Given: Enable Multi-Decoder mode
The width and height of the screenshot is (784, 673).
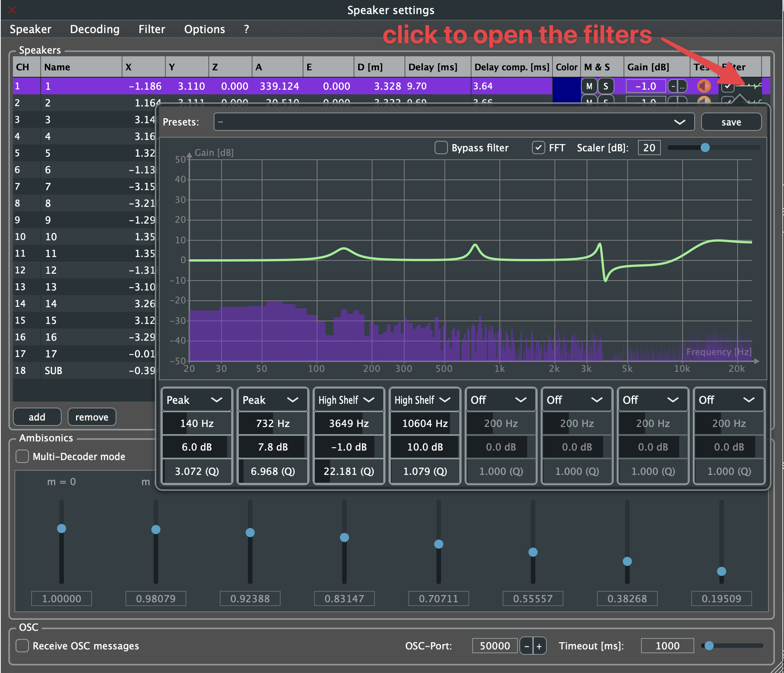Looking at the screenshot, I should pos(22,456).
